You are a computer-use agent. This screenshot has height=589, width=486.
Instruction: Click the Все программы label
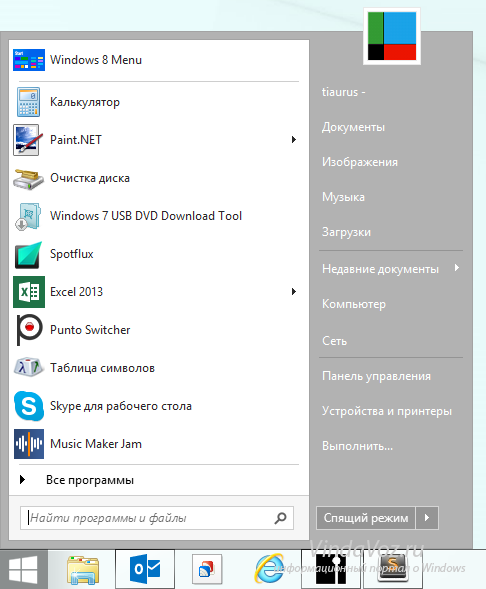(90, 480)
